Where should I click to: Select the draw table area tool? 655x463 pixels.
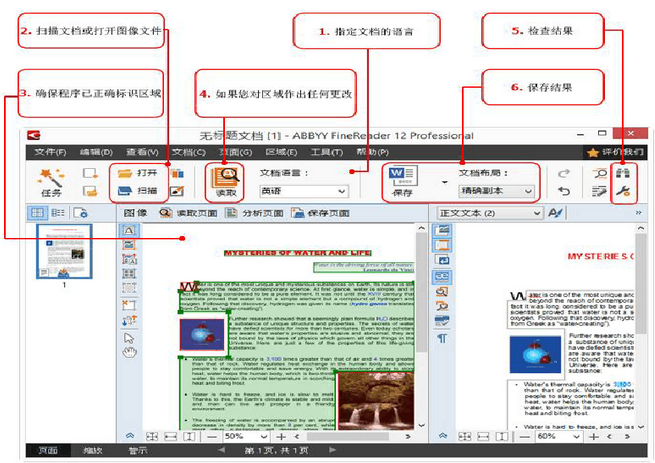129,273
